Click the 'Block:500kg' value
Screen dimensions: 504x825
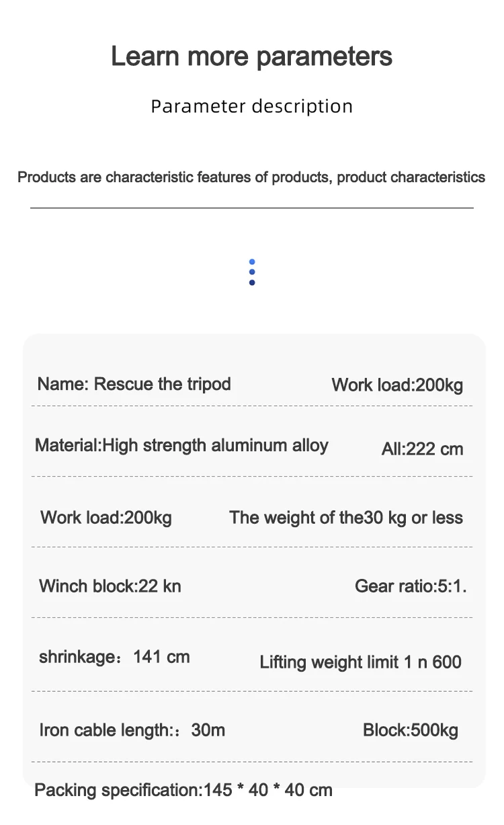click(411, 730)
